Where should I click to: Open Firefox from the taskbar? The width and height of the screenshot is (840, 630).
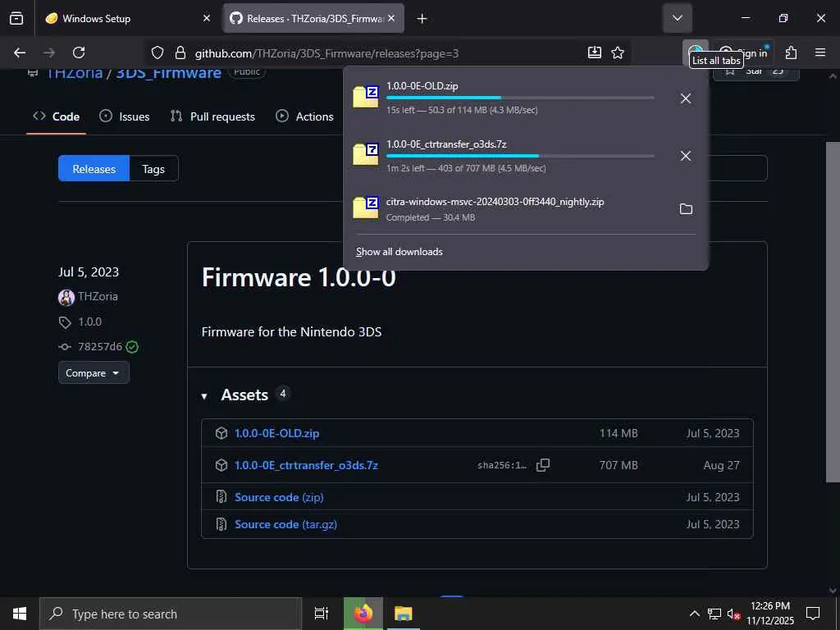tap(363, 614)
